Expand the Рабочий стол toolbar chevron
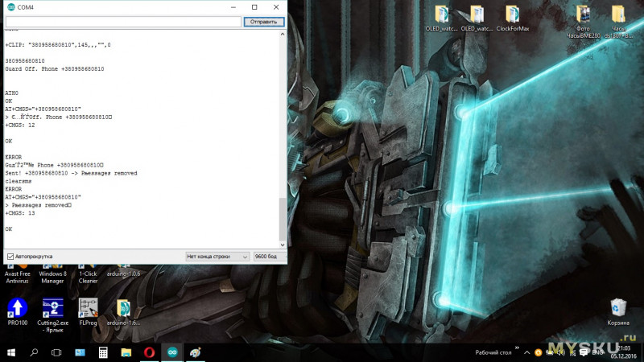The width and height of the screenshot is (644, 362). pos(517,348)
